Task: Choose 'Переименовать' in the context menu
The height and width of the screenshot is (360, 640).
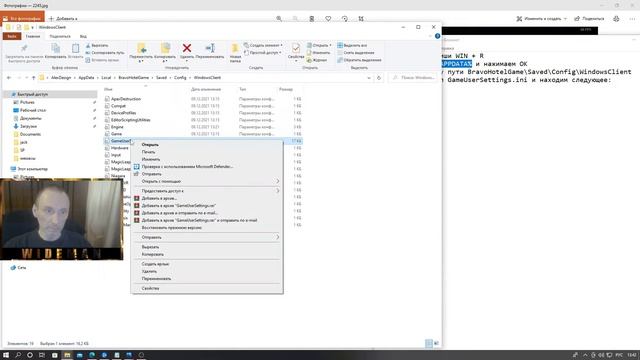Action: pos(156,278)
